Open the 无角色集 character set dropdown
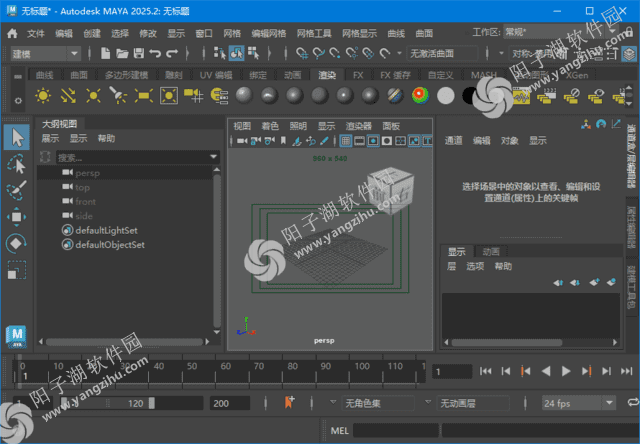Screen dimensions: 640x444 click(378, 404)
